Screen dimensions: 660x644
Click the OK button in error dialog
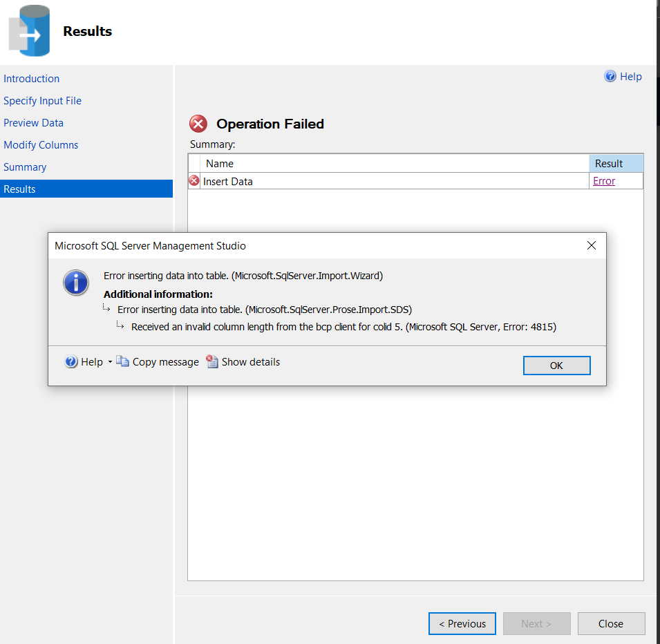coord(556,365)
